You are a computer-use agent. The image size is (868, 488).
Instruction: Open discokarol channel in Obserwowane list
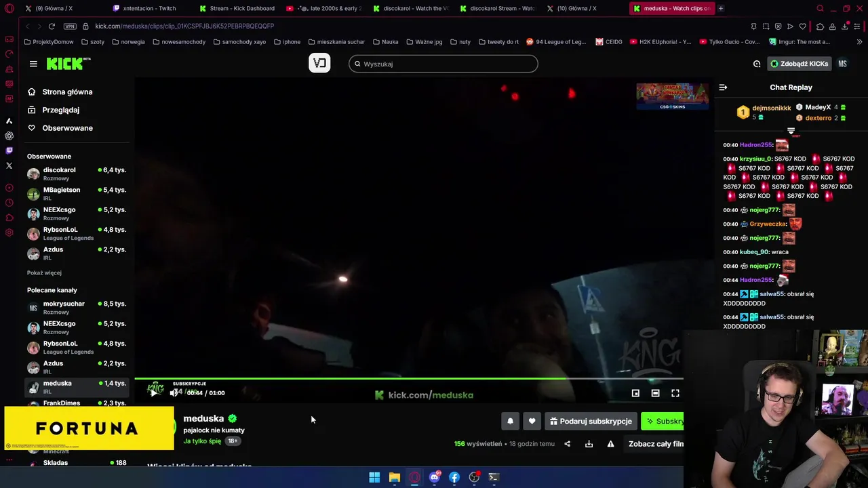click(x=77, y=174)
